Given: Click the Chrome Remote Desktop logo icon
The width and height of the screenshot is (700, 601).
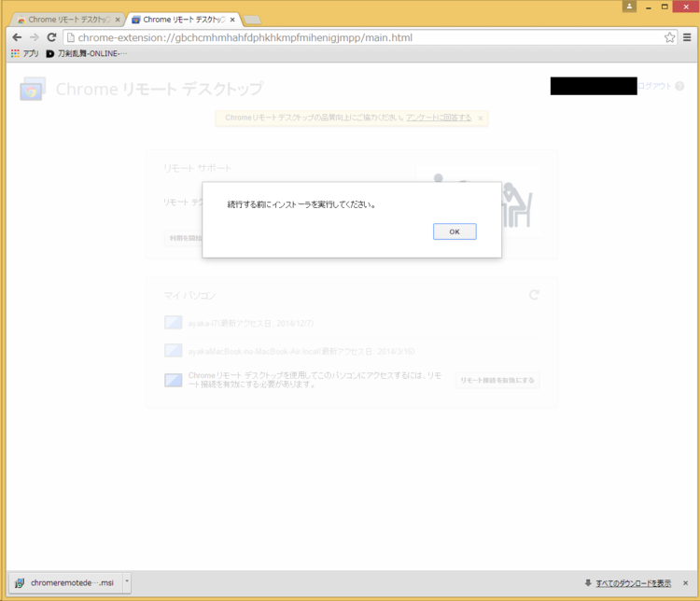Looking at the screenshot, I should click(x=32, y=89).
